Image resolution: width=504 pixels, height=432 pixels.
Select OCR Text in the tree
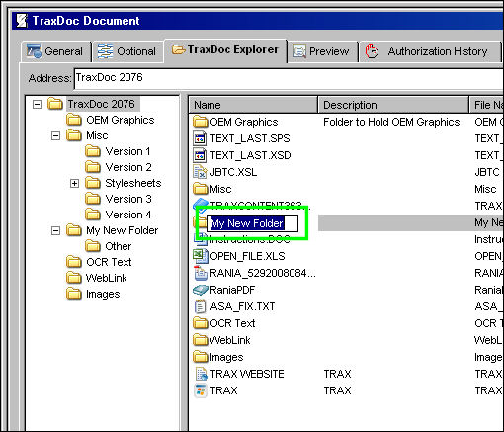pos(109,262)
